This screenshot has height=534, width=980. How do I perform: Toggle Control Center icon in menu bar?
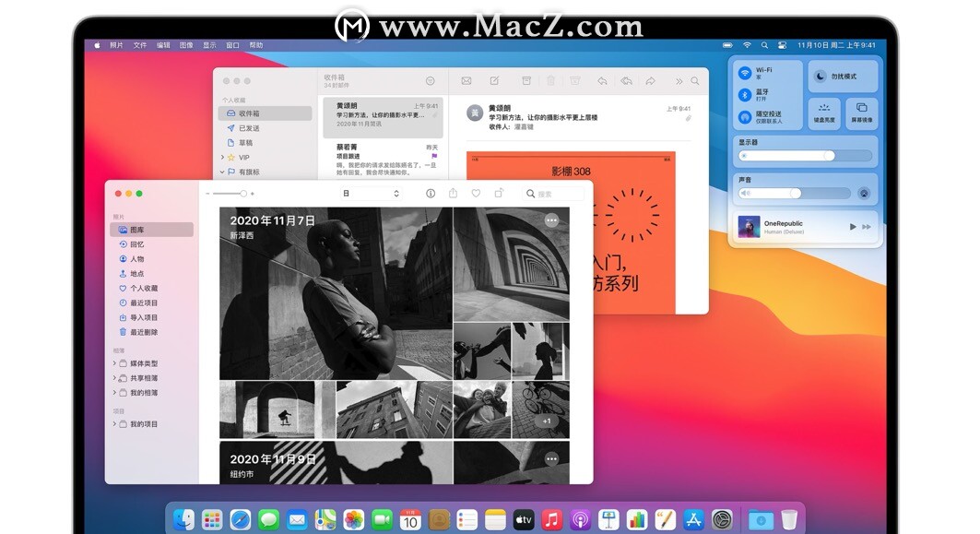[783, 45]
